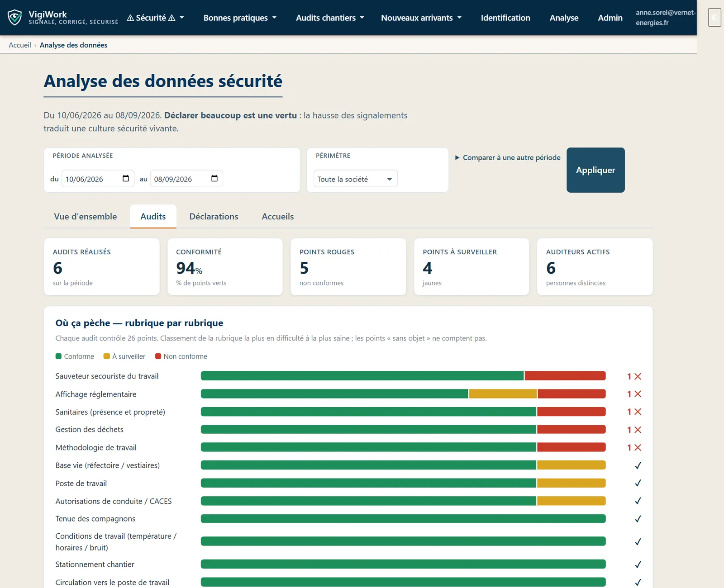Go to Accueil via breadcrumb
The width and height of the screenshot is (724, 588).
coord(20,45)
